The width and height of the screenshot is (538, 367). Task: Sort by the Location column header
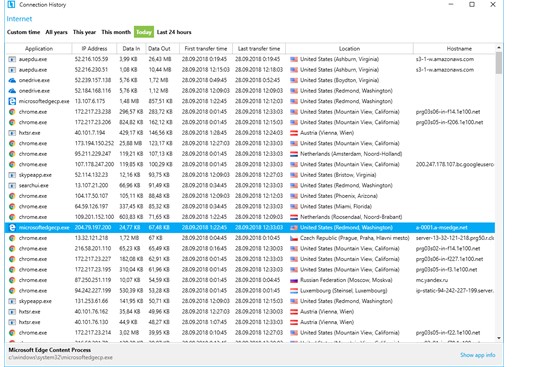(349, 49)
